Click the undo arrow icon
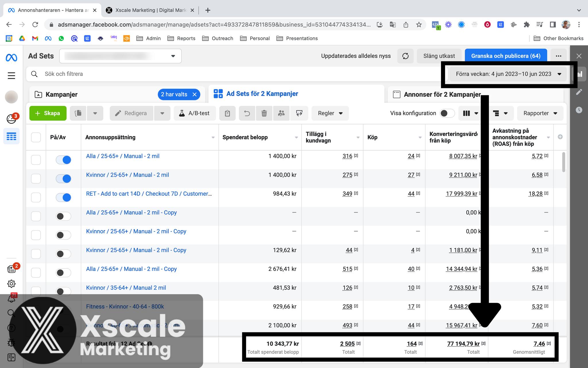The height and width of the screenshot is (368, 588). pyautogui.click(x=247, y=113)
